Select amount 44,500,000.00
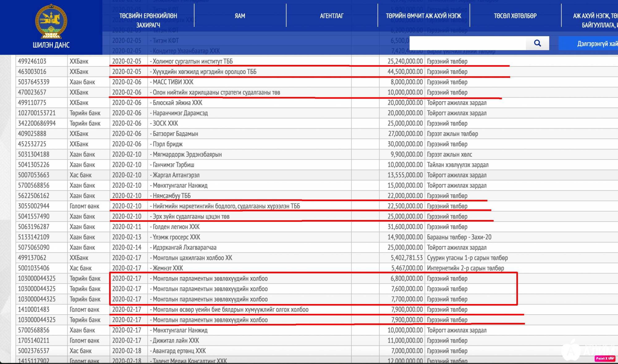The image size is (618, 364). [x=405, y=72]
